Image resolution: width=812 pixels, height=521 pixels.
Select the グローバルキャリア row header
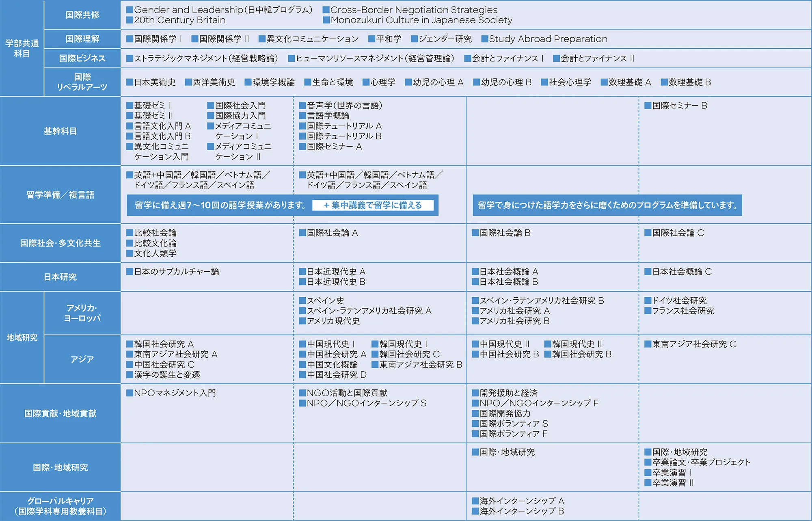pos(60,506)
